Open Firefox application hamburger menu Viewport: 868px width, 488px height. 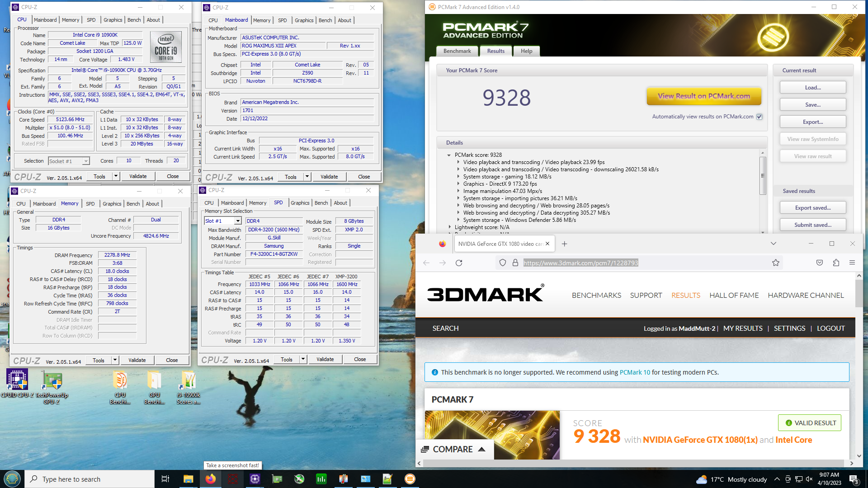click(x=852, y=263)
